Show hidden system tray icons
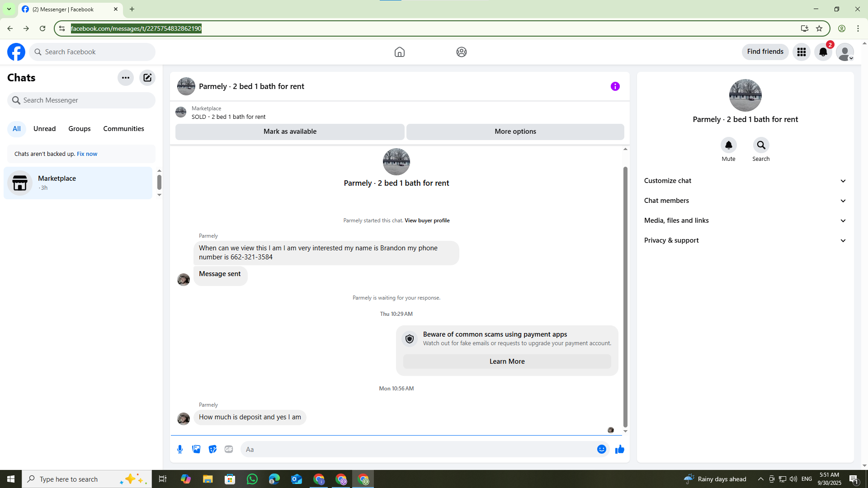Image resolution: width=868 pixels, height=488 pixels. (761, 479)
